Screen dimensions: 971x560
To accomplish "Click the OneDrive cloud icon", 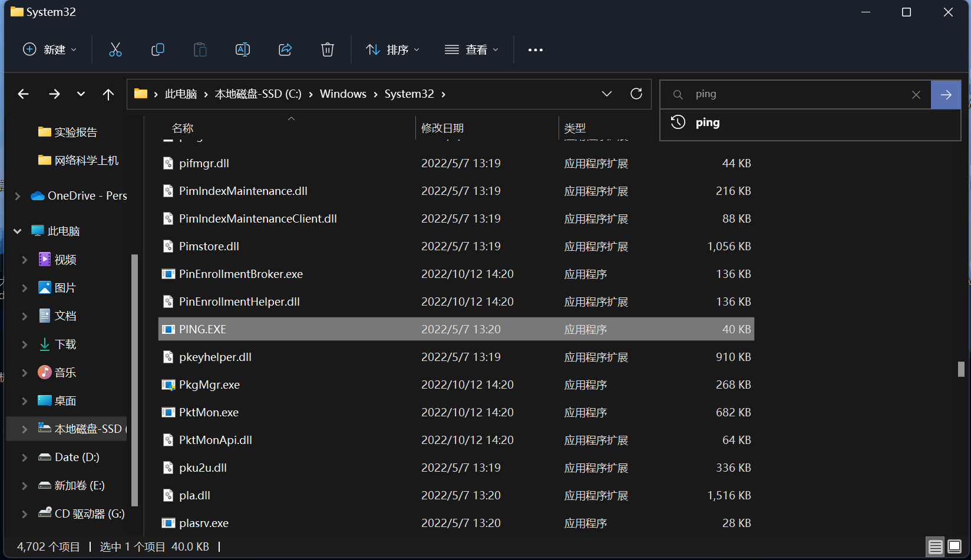I will [x=38, y=195].
